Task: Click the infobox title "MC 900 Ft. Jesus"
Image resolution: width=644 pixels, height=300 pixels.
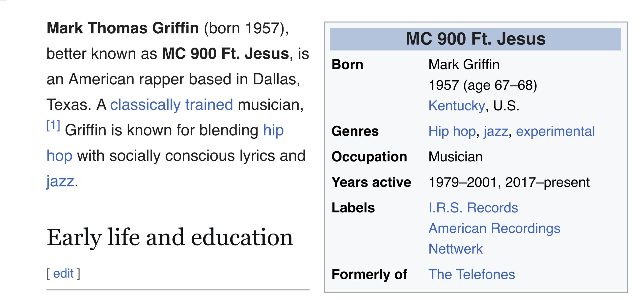Action: coord(475,39)
